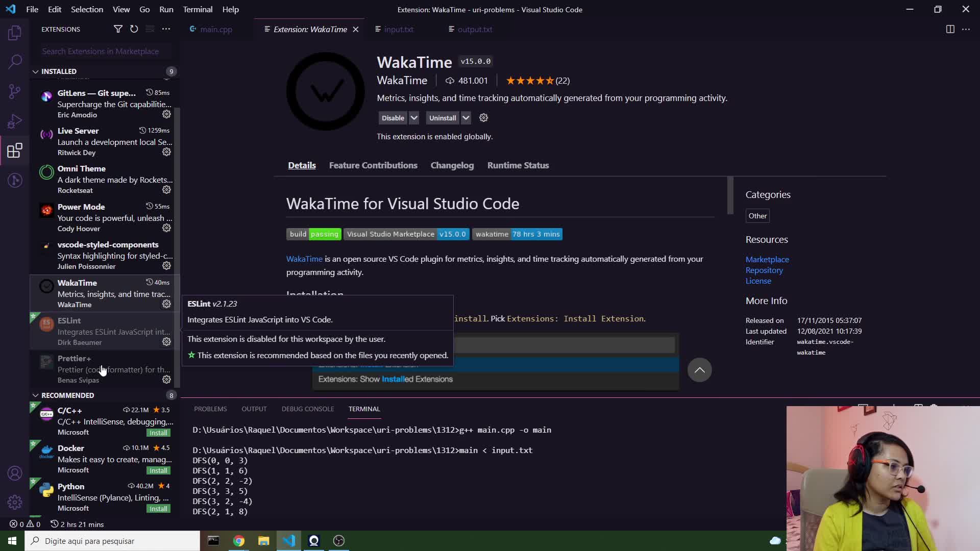Open the ESLint manage gear
This screenshot has width=980, height=551.
166,342
